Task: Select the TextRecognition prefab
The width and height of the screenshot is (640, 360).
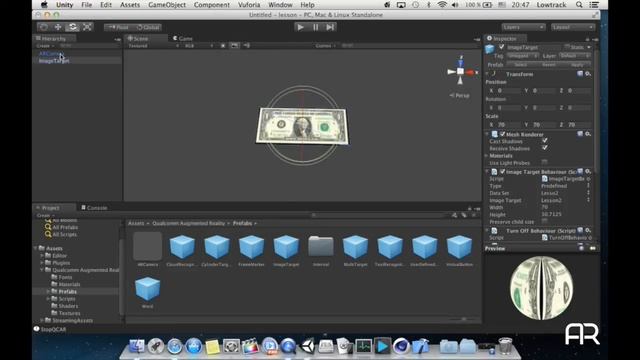Action: (x=390, y=250)
